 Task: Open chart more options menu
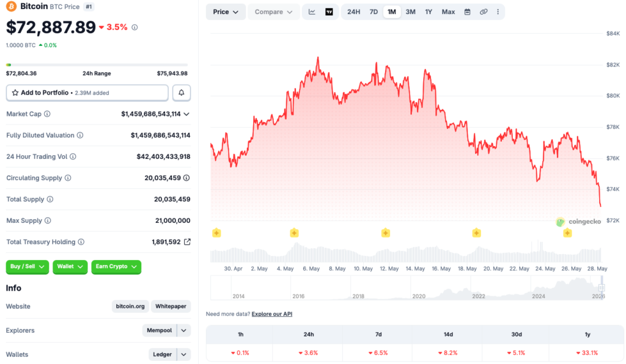(x=498, y=12)
